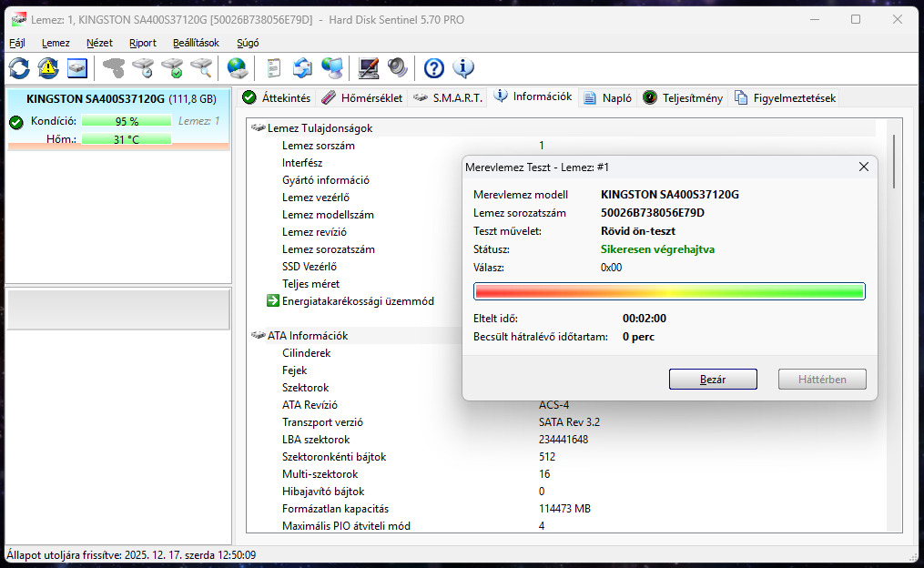Click the Kondíció 95 % health bar
Image resolution: width=924 pixels, height=568 pixels.
(x=127, y=121)
